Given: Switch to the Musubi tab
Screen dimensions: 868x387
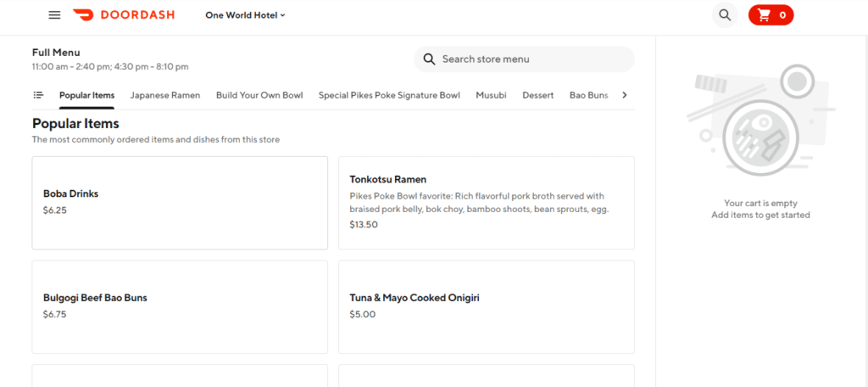Looking at the screenshot, I should (x=491, y=95).
